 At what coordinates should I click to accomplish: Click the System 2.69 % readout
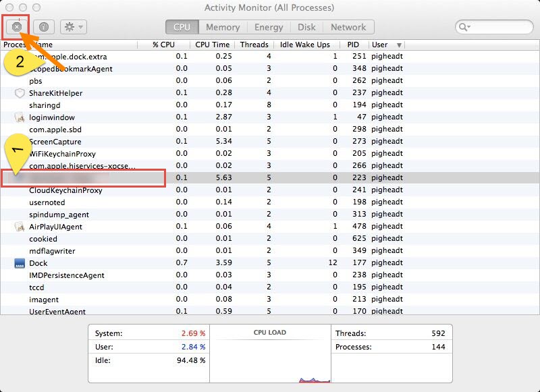click(x=193, y=333)
